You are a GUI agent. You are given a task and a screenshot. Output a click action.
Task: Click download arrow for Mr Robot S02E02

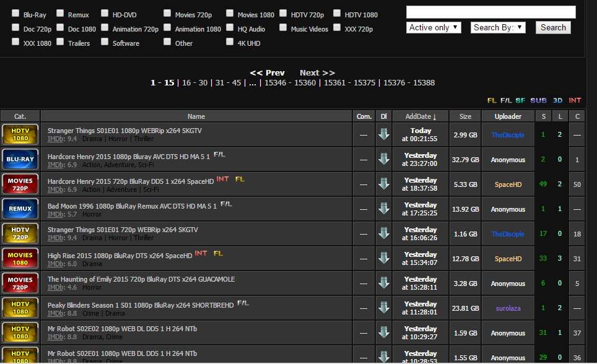coord(384,333)
